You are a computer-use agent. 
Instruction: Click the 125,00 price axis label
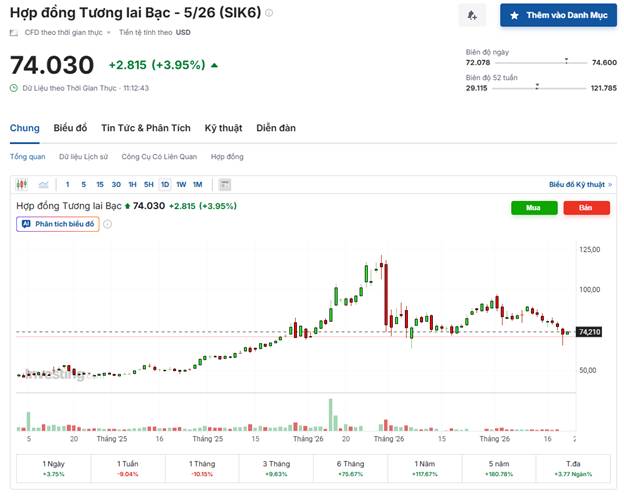(589, 250)
